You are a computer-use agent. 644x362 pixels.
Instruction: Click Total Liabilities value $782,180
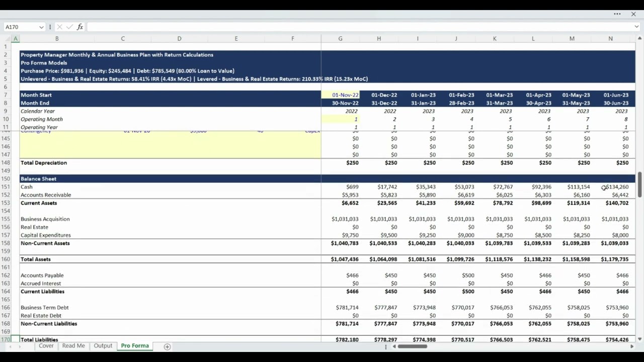[347, 340]
